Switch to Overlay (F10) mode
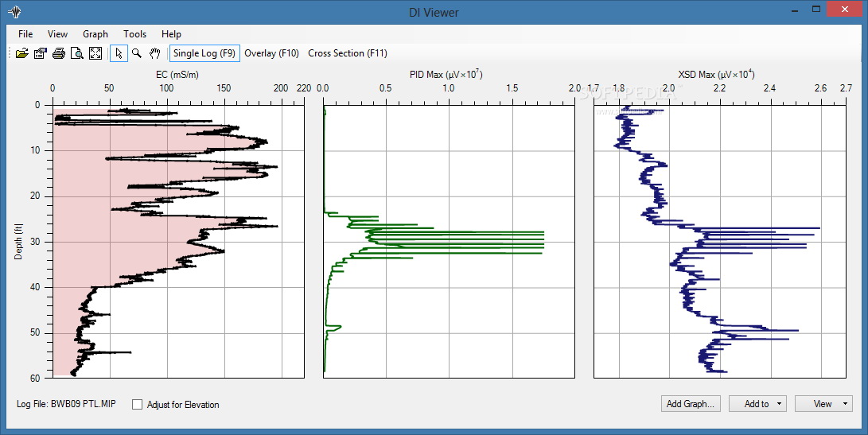This screenshot has height=435, width=868. pos(272,53)
